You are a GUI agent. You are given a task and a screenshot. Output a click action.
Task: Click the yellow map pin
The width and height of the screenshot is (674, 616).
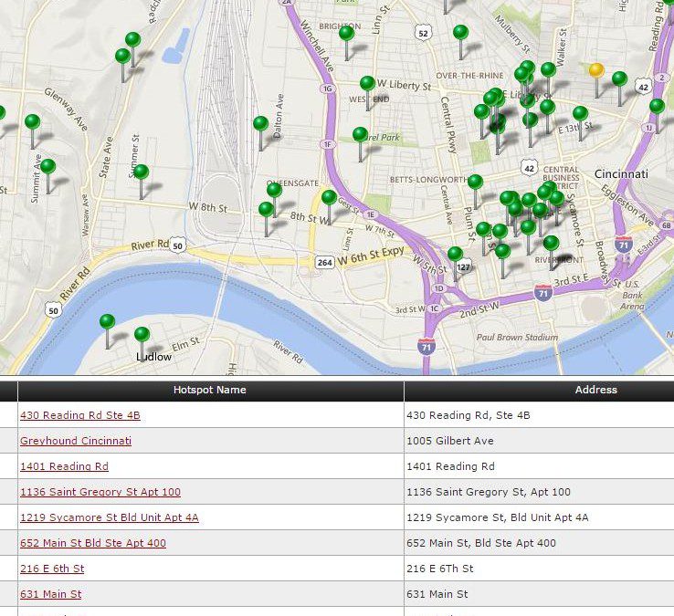pyautogui.click(x=596, y=70)
